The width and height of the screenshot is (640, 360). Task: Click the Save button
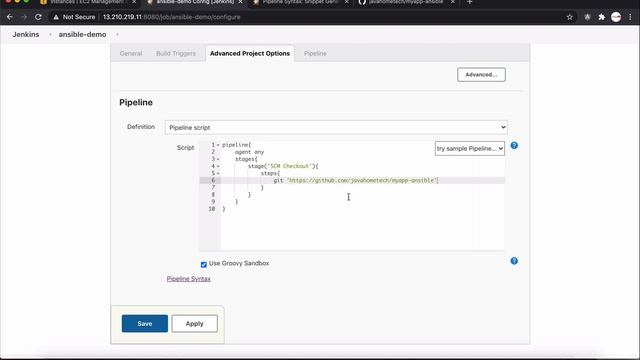tap(144, 323)
